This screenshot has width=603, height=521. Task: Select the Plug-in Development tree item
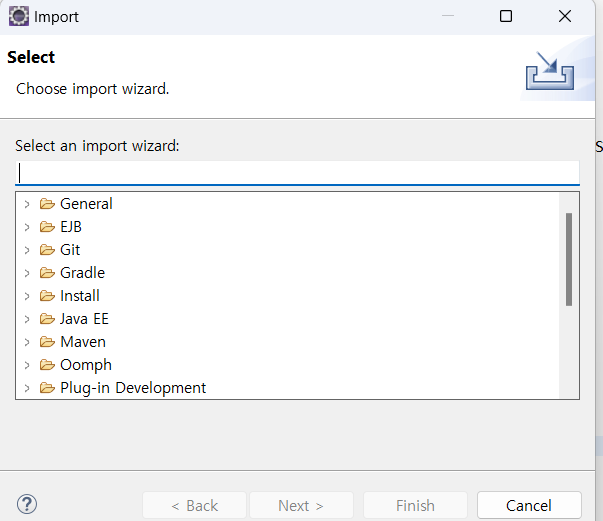(x=133, y=388)
